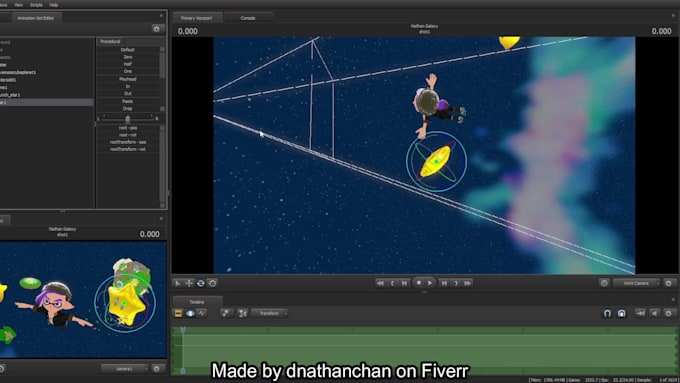Viewport: 680px width, 383px height.
Task: Switch timeline to Graph Editor mode
Action: click(202, 313)
